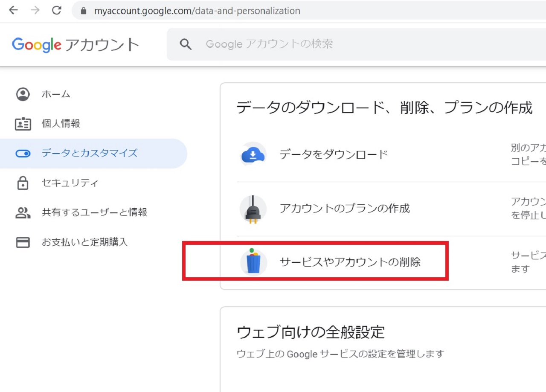Reload the page with refresh icon
Screen dimensions: 546x392
[x=57, y=11]
